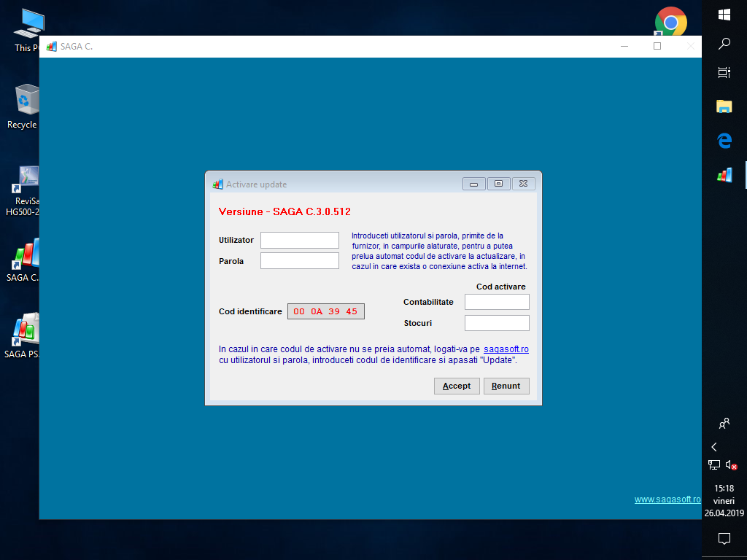Select the This PC desktop icon
This screenshot has height=560, width=747.
[x=27, y=30]
